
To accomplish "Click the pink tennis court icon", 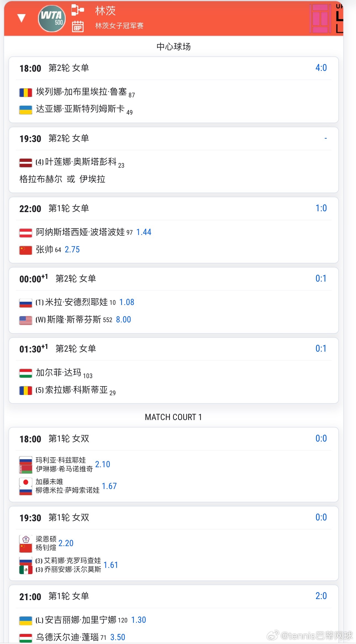I will point(320,18).
